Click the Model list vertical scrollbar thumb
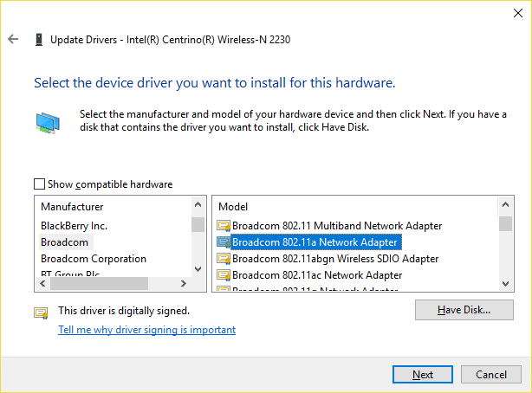 505,224
